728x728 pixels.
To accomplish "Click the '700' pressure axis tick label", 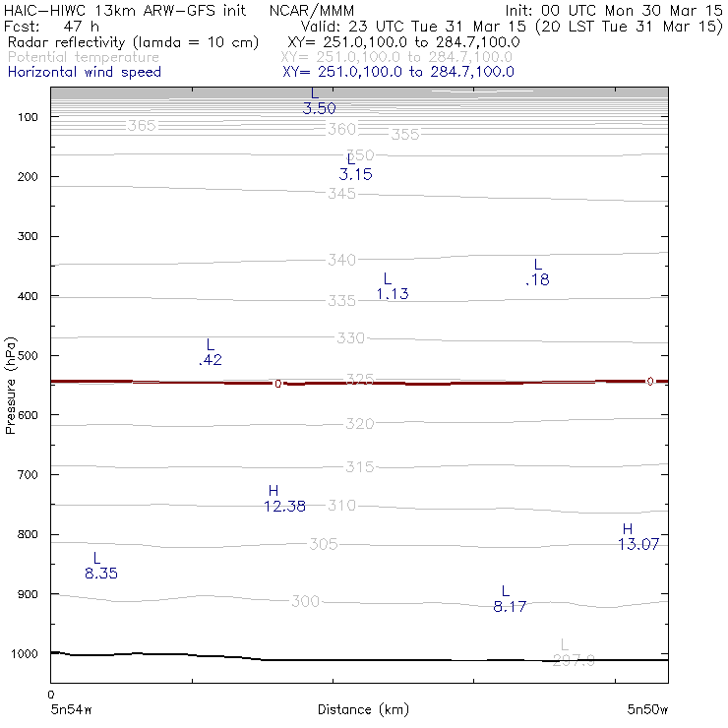I will point(28,475).
